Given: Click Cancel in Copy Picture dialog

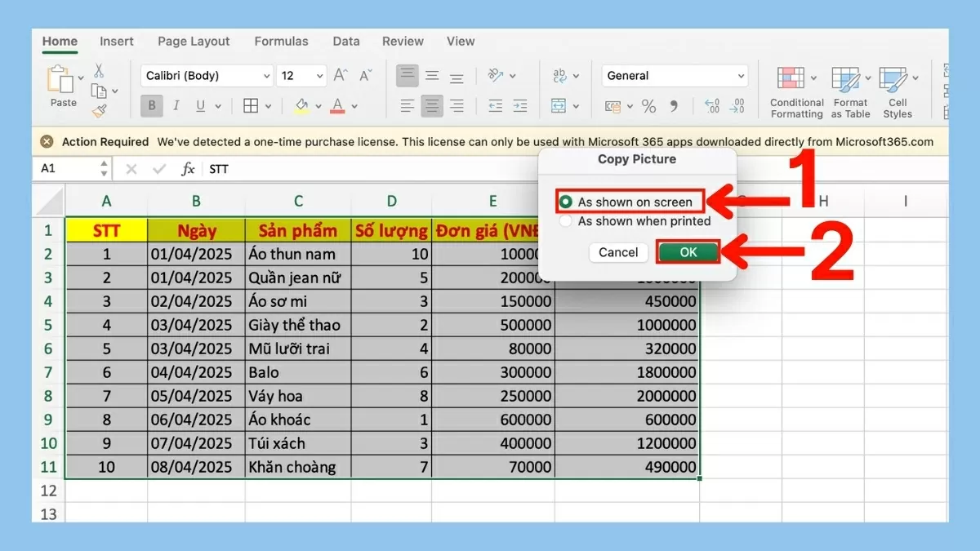Looking at the screenshot, I should tap(618, 252).
